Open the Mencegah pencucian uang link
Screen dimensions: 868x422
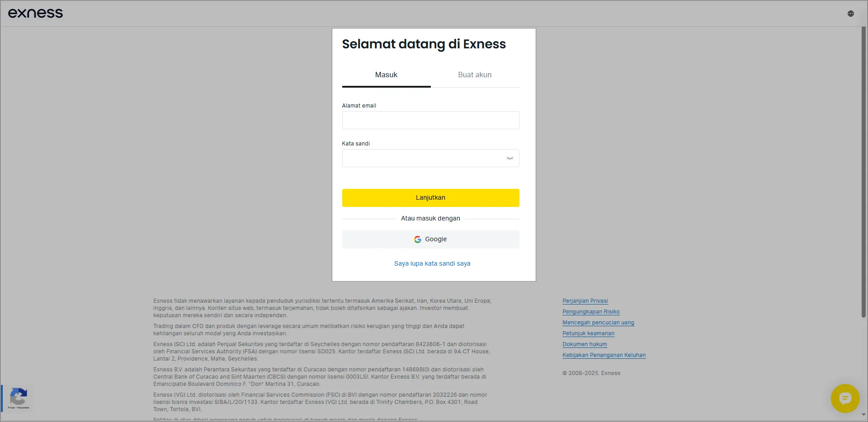[598, 323]
